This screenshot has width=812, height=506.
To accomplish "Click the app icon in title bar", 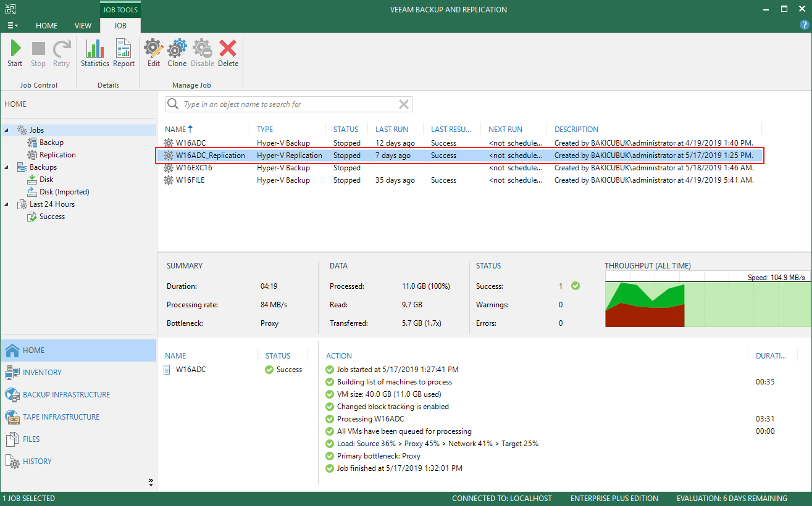I will coord(10,9).
